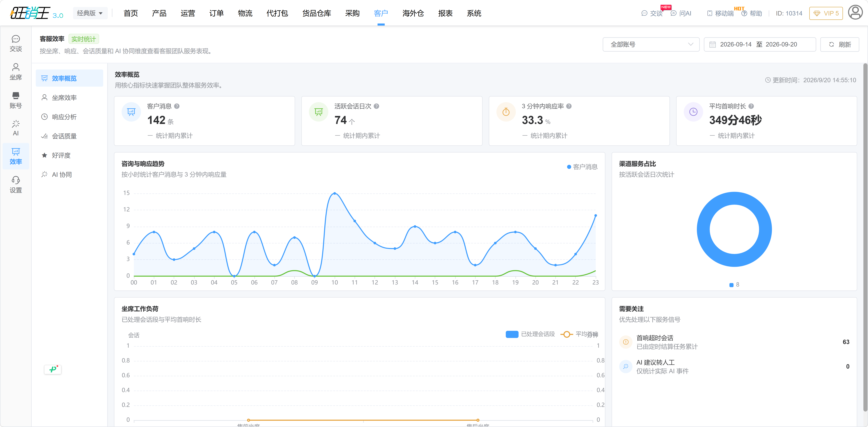This screenshot has width=868, height=427.
Task: Select 坐席效率 in the side menu
Action: [x=69, y=98]
